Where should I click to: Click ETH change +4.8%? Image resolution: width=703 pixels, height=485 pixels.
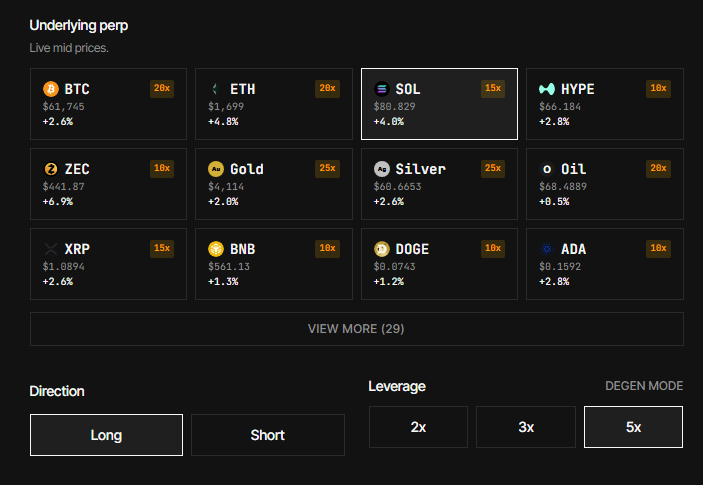(x=223, y=121)
